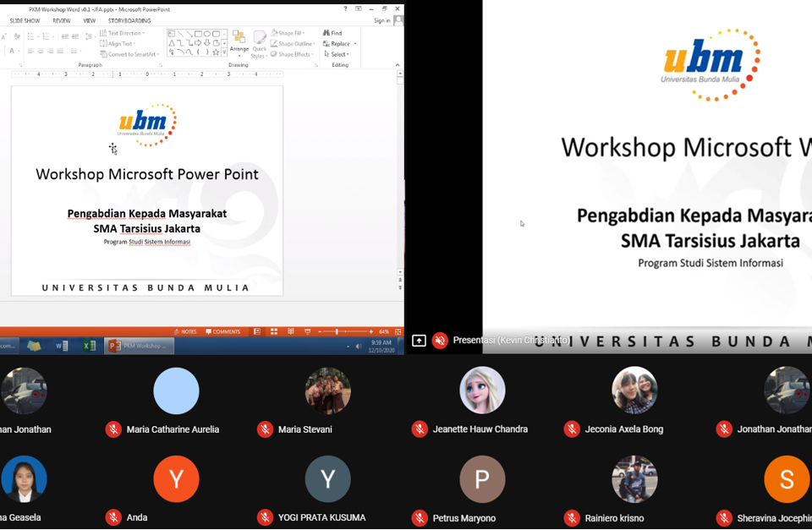The height and width of the screenshot is (530, 812).
Task: Open the Arrange dropdown in Drawing group
Action: pyautogui.click(x=239, y=43)
